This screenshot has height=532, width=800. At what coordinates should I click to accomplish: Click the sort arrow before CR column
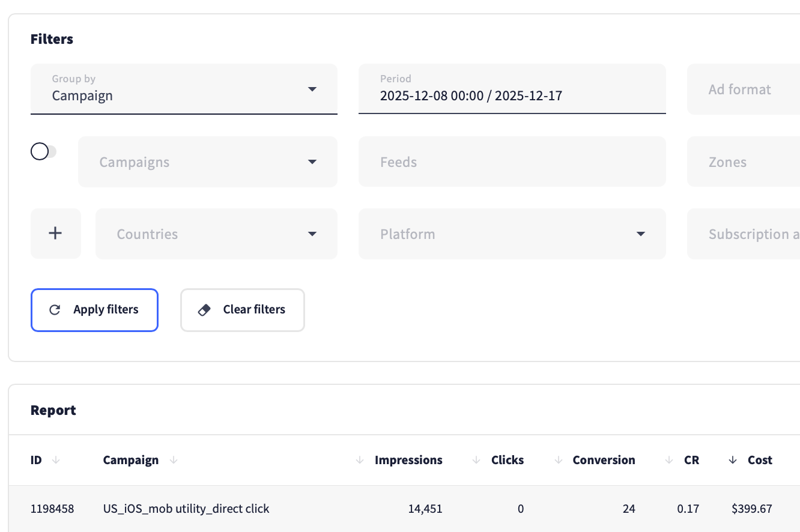click(669, 460)
